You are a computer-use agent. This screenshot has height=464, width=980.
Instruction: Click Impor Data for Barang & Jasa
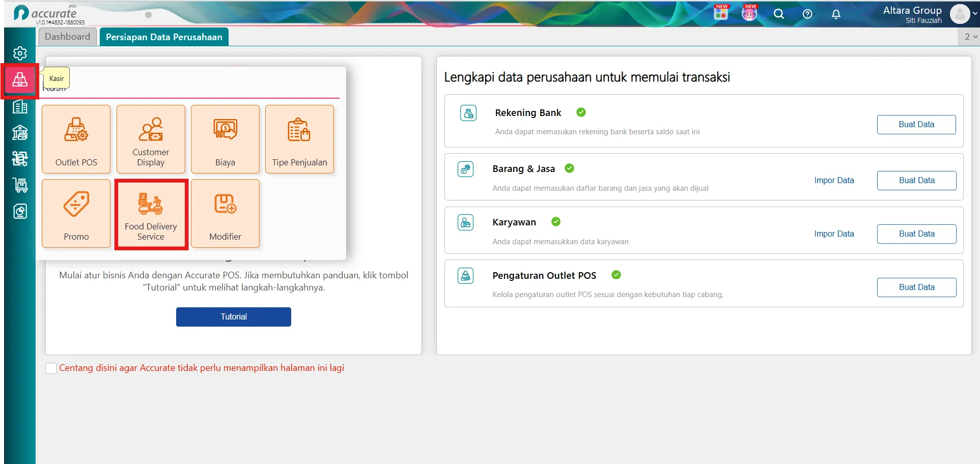point(834,181)
